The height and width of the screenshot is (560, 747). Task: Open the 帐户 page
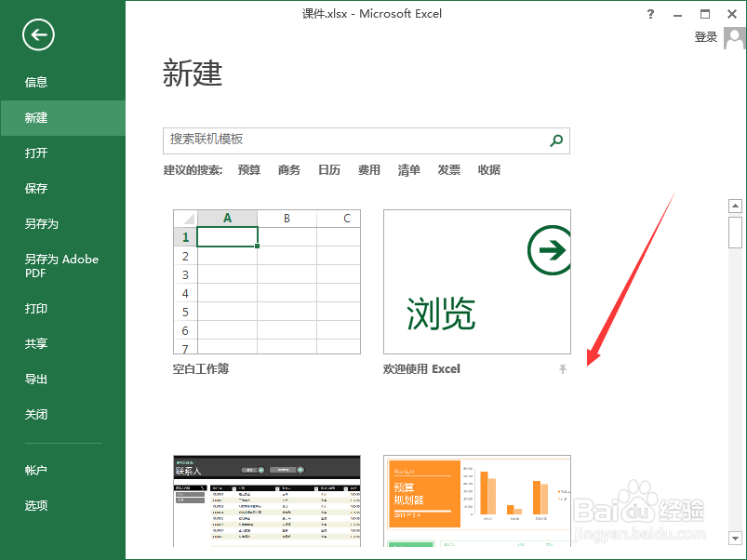[36, 471]
